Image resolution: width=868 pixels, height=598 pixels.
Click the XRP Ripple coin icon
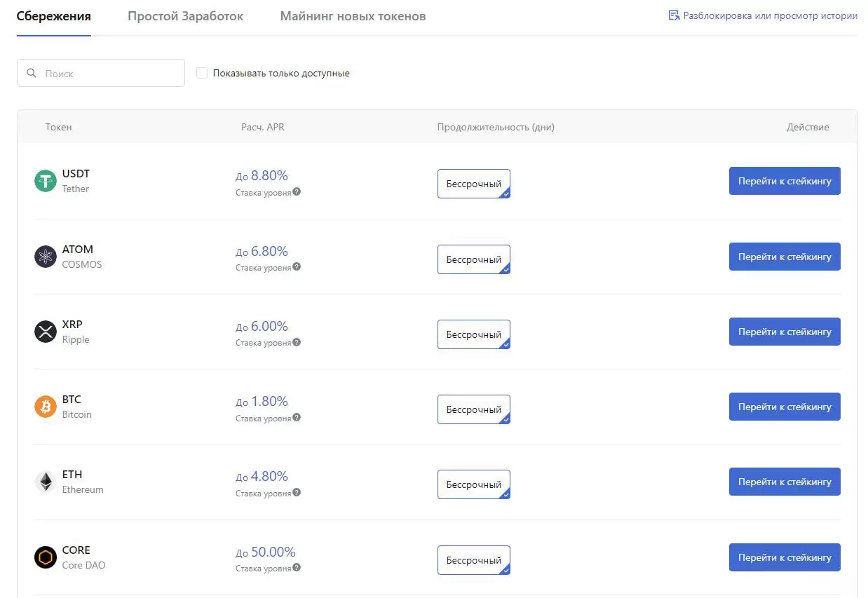coord(46,332)
